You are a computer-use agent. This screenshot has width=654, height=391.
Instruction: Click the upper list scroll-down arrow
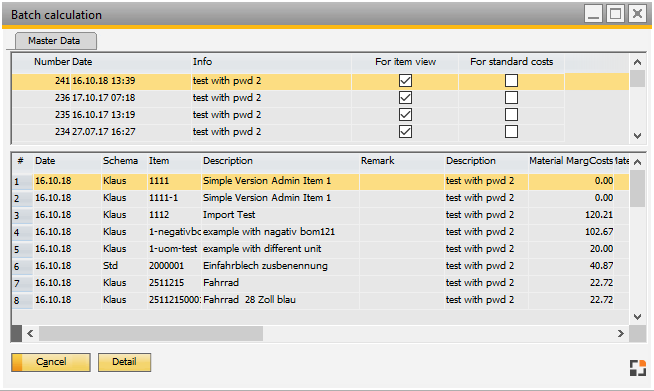637,135
